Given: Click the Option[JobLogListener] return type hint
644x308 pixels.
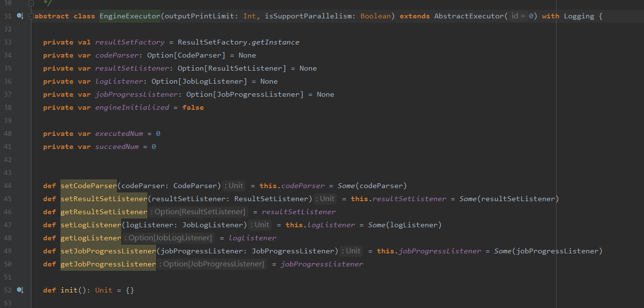Looking at the screenshot, I should pyautogui.click(x=169, y=238).
